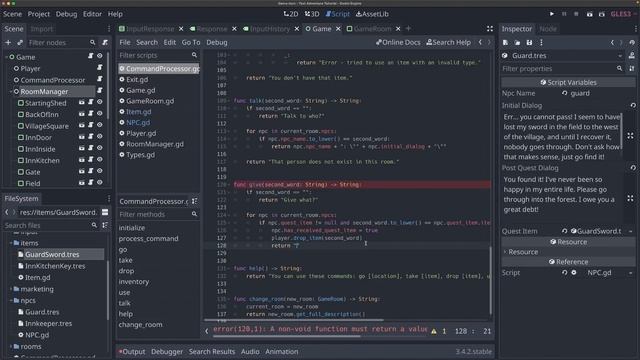Open the script attached to CommandProcessor node
Viewport: 640px width, 360px height.
[100, 80]
